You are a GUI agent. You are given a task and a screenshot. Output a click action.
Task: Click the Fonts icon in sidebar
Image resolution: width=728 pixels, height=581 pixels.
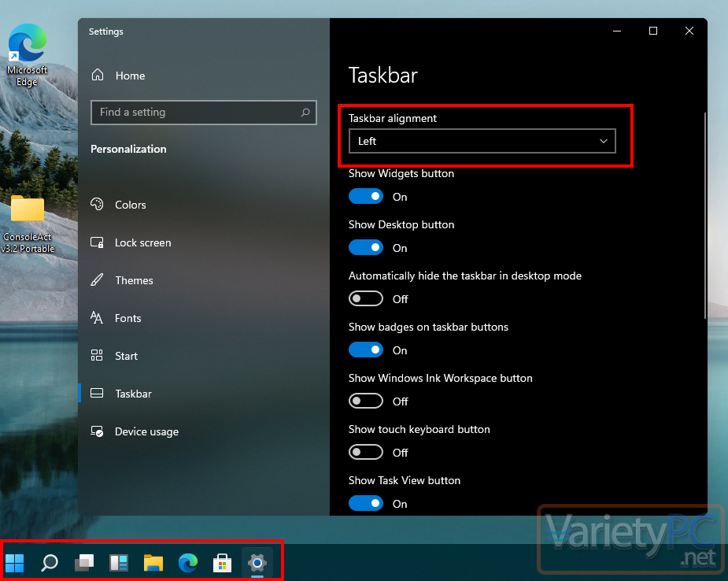tap(97, 318)
